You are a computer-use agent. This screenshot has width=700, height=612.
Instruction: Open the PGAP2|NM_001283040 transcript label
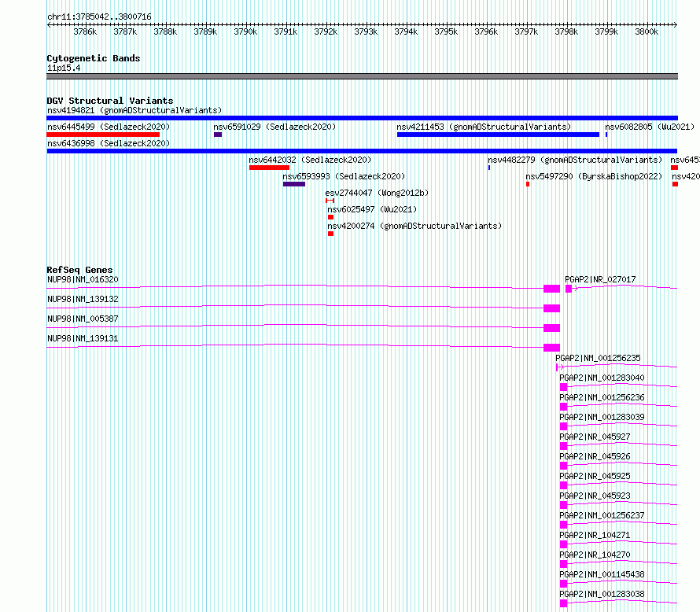(x=602, y=378)
